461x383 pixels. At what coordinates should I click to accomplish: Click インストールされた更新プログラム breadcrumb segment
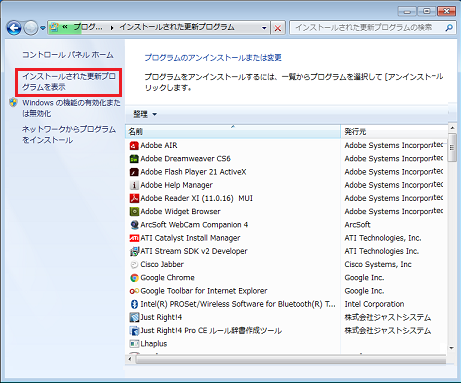(x=177, y=27)
